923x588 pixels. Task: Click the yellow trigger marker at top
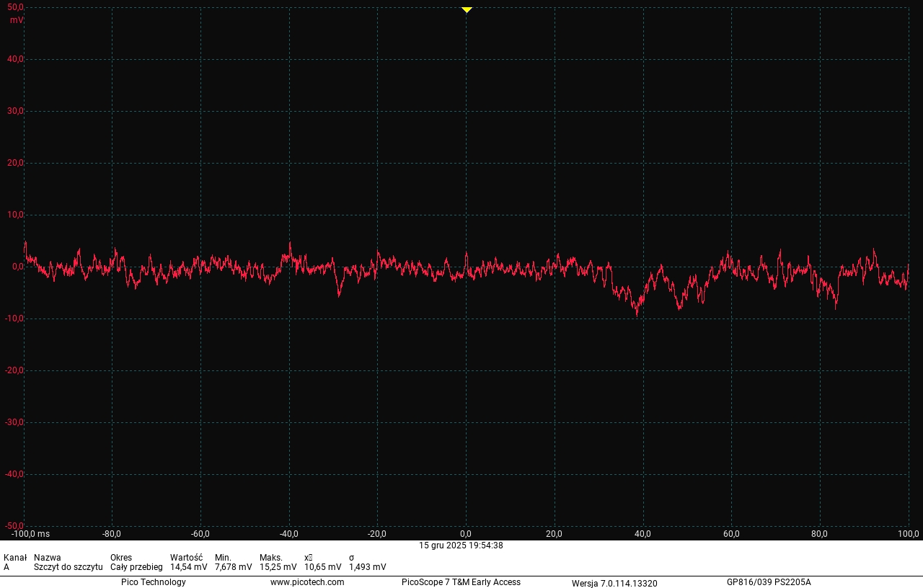pos(467,9)
